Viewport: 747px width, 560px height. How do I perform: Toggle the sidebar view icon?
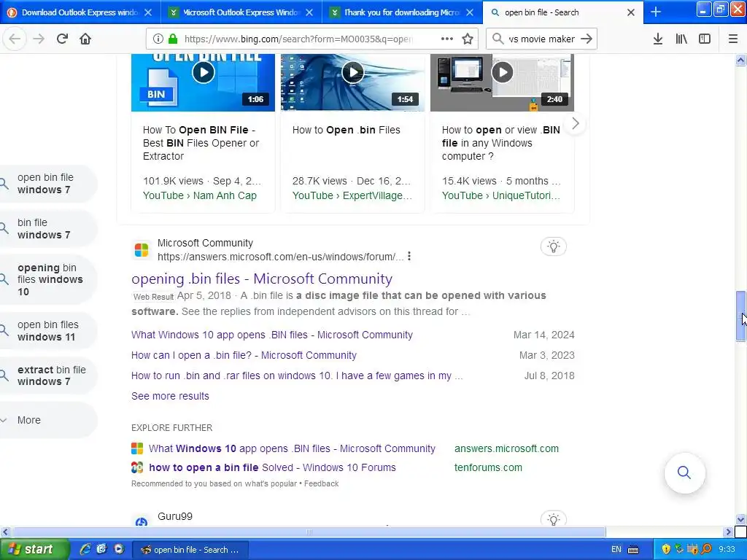[705, 39]
